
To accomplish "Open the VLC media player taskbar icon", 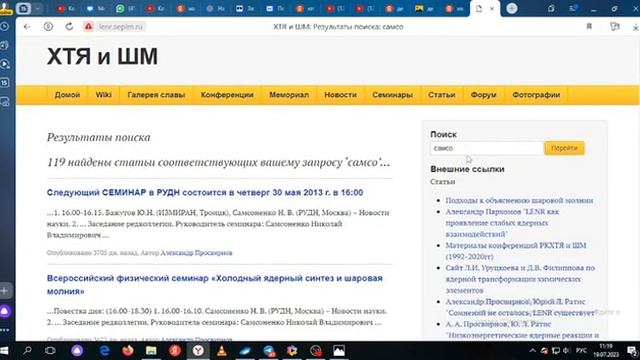I will point(222,351).
